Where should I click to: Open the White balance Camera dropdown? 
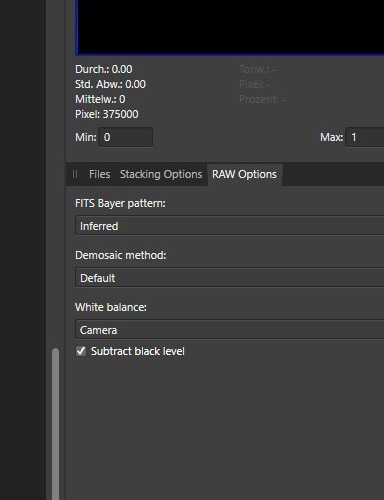click(x=230, y=330)
